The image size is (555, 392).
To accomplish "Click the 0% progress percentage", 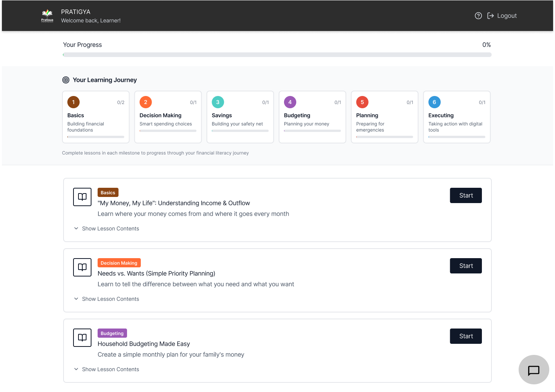I will (x=486, y=45).
